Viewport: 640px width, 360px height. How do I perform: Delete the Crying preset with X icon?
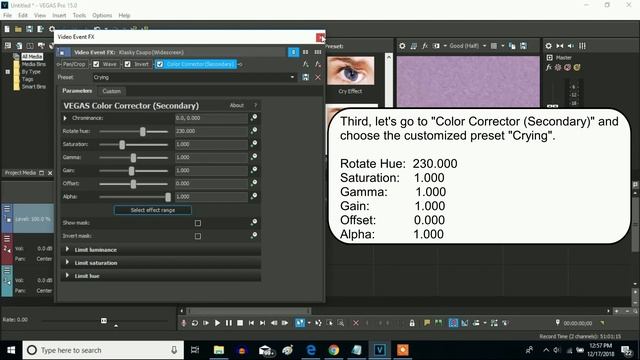click(318, 77)
